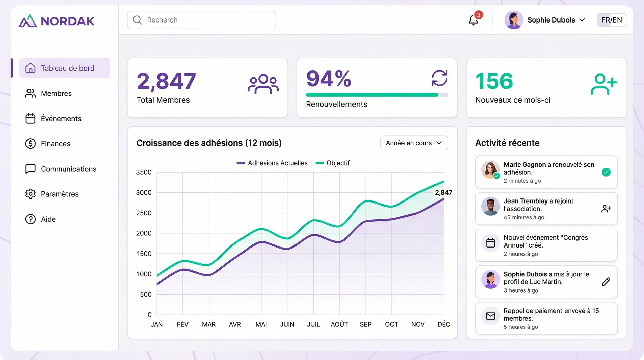The width and height of the screenshot is (644, 360).
Task: Open the notifications bell
Action: coord(473,20)
